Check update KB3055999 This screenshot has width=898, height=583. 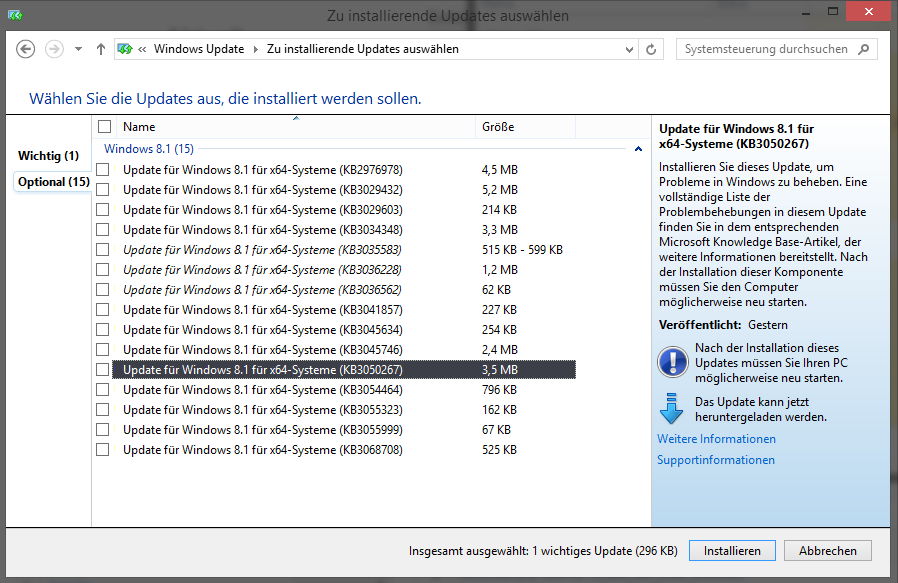coord(103,430)
